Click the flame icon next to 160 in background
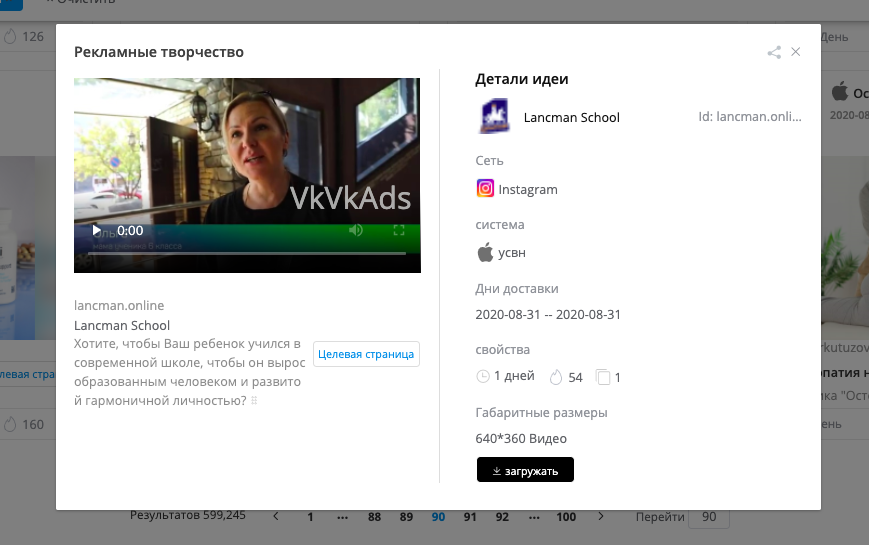The width and height of the screenshot is (869, 545). coord(10,425)
